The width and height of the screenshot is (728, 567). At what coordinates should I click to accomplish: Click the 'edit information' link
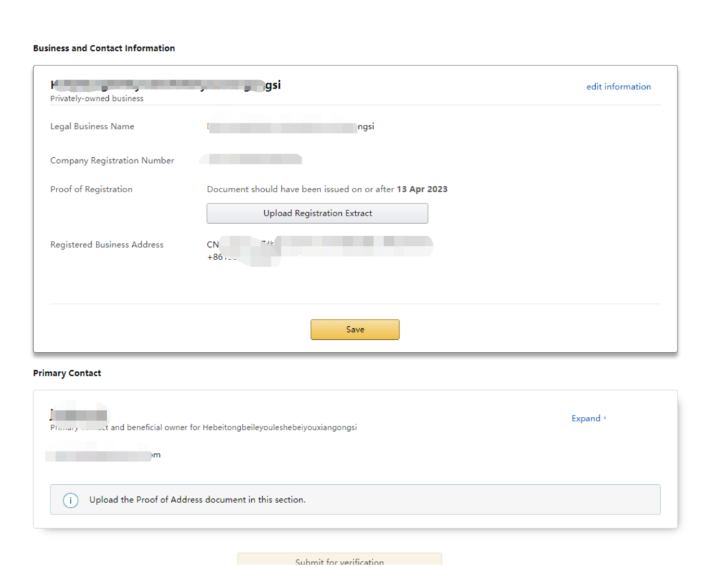[x=618, y=87]
